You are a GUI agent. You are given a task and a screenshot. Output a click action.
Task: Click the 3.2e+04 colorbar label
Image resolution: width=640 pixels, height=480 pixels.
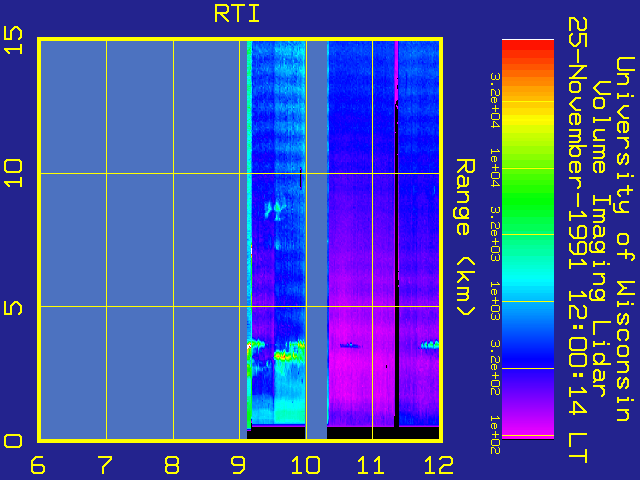coord(495,100)
